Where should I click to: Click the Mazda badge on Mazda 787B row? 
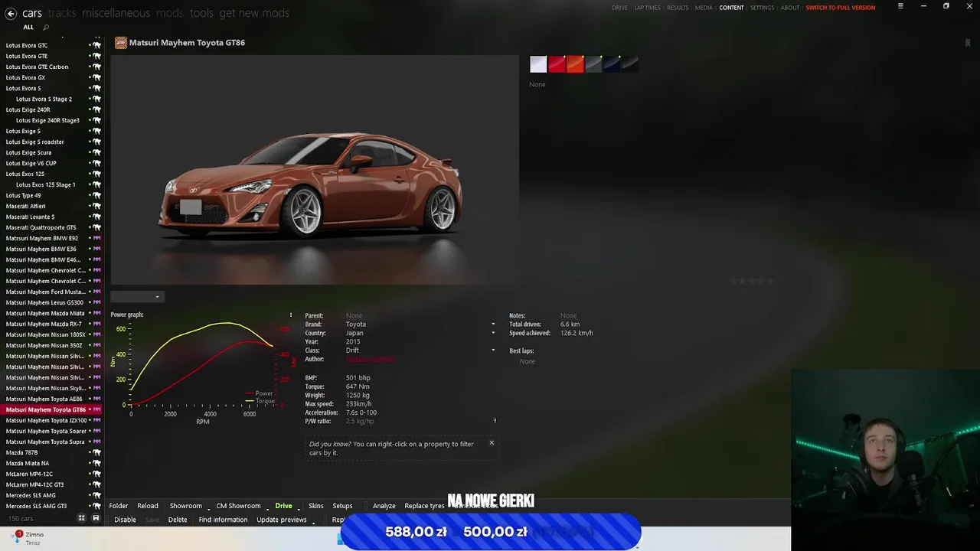coord(96,452)
